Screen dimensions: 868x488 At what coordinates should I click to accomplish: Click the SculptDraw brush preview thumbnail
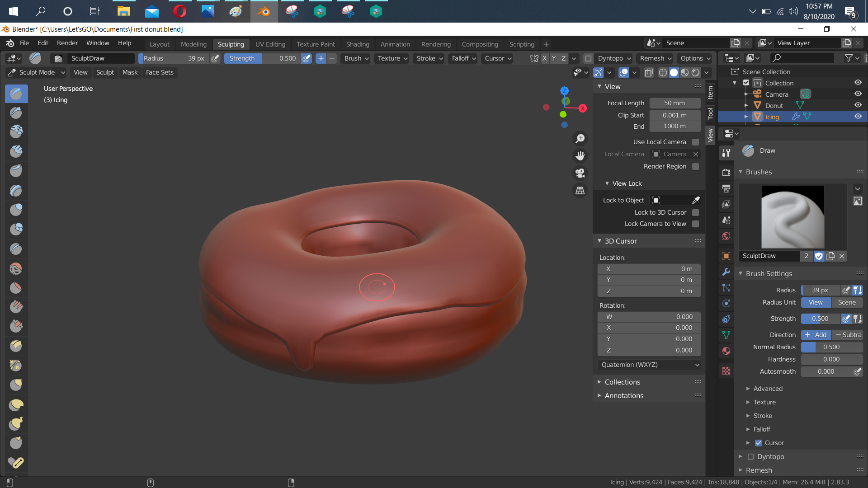pyautogui.click(x=793, y=216)
